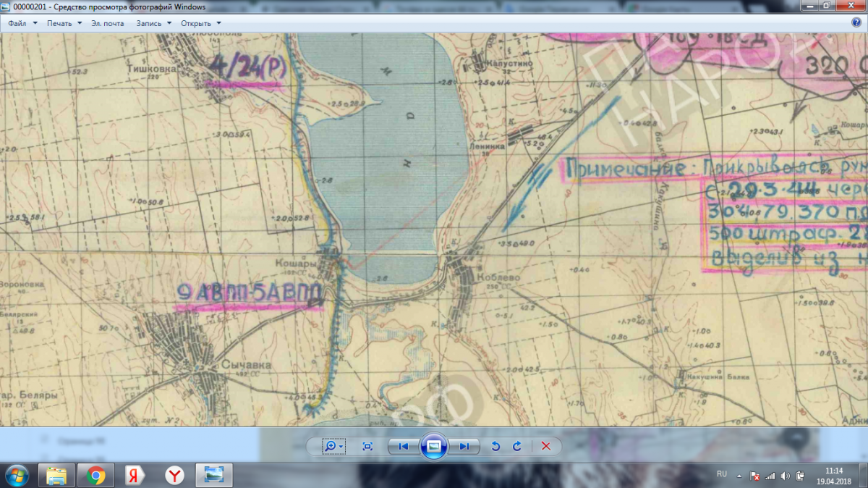This screenshot has width=868, height=488.
Task: Expand the Печать dropdown menu
Action: point(64,23)
